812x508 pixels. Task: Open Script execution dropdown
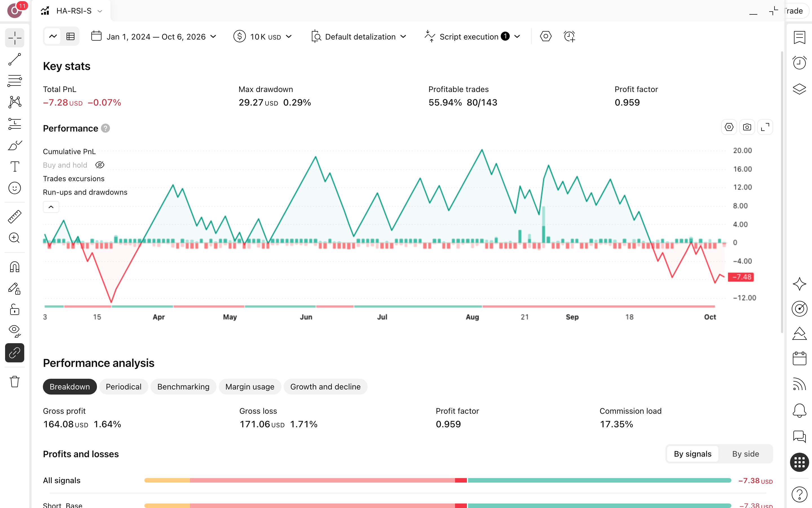pyautogui.click(x=472, y=37)
